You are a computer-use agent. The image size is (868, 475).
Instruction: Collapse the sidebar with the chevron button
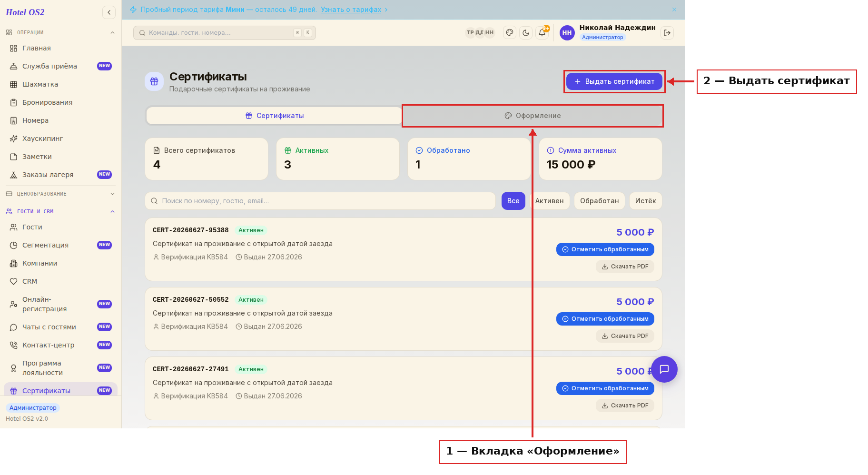pos(109,12)
